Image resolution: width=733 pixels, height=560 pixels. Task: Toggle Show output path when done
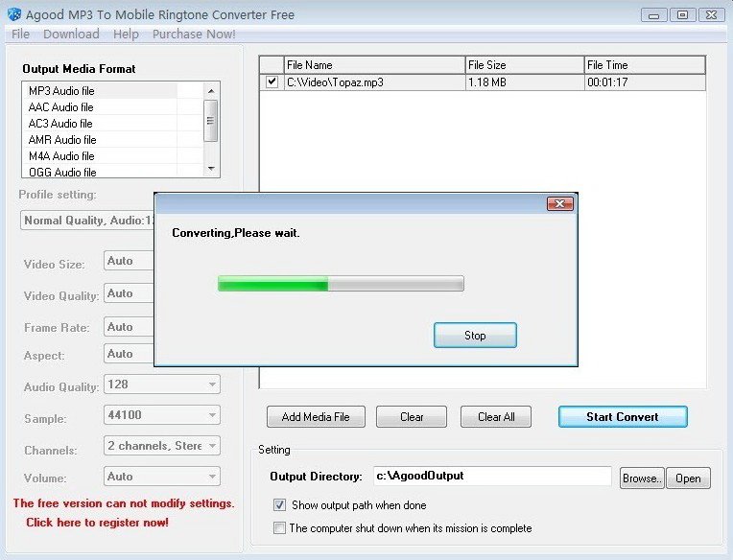click(279, 505)
